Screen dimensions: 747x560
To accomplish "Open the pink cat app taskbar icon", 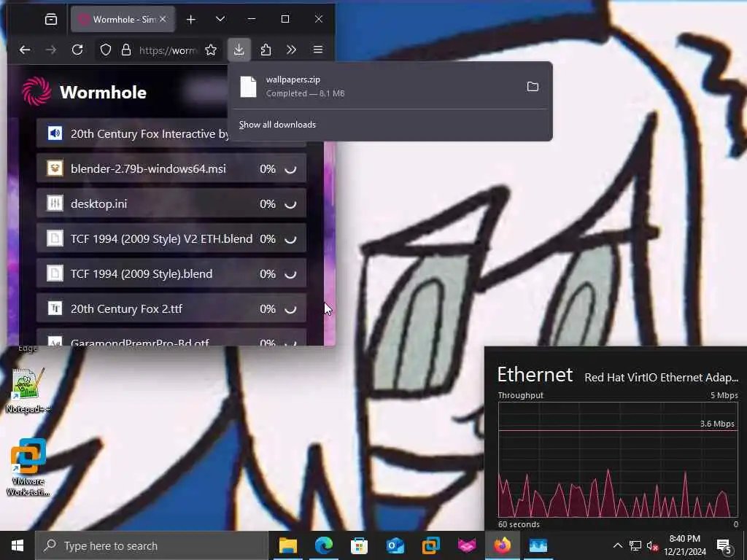I will [466, 545].
